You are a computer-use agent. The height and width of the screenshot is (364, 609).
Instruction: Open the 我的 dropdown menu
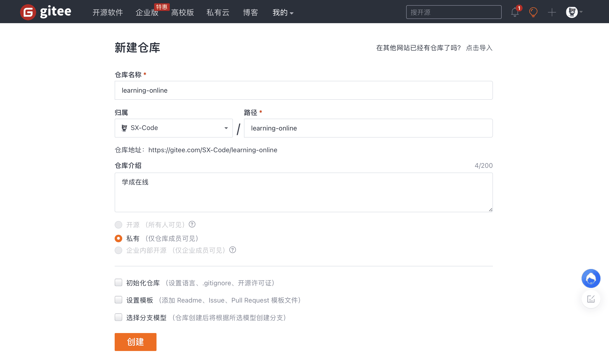(x=283, y=12)
